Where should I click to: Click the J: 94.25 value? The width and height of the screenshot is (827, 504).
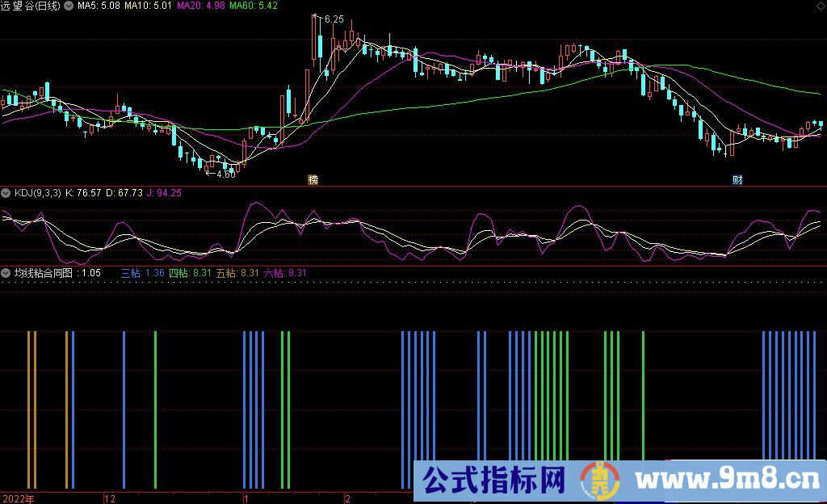coord(164,193)
